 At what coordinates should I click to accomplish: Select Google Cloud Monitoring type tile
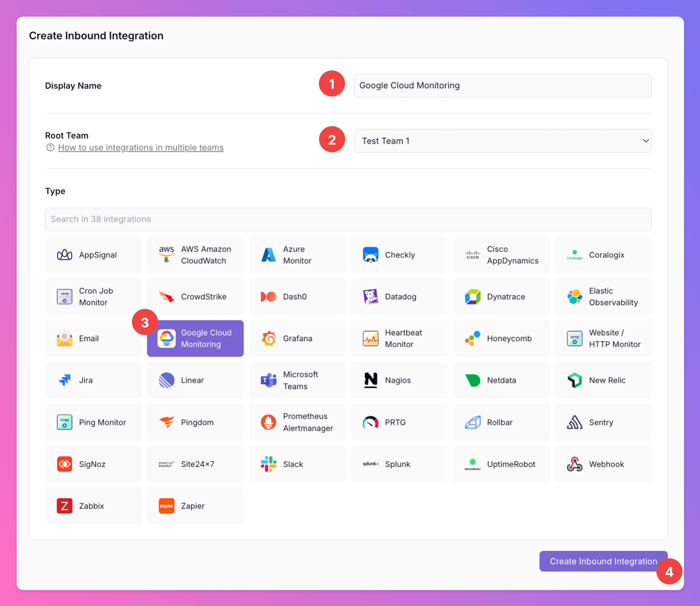coord(196,338)
